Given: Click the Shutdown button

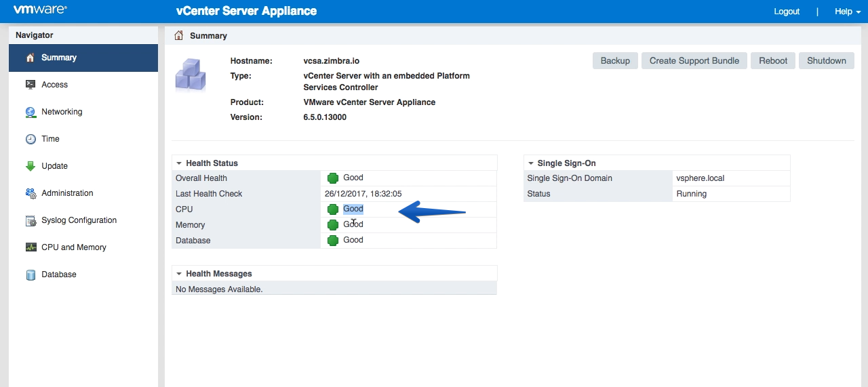Looking at the screenshot, I should [827, 60].
